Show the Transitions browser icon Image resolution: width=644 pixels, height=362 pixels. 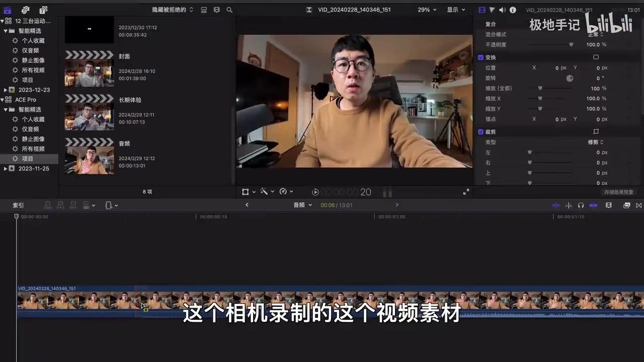(x=639, y=205)
